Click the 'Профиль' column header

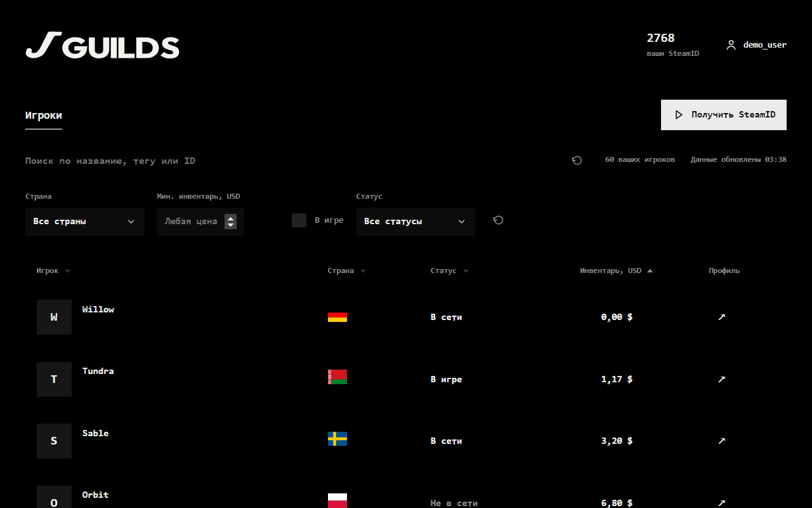724,271
